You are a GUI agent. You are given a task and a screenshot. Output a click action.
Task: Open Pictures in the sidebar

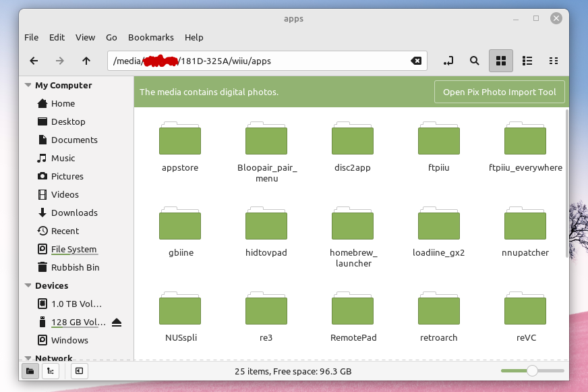click(x=67, y=176)
